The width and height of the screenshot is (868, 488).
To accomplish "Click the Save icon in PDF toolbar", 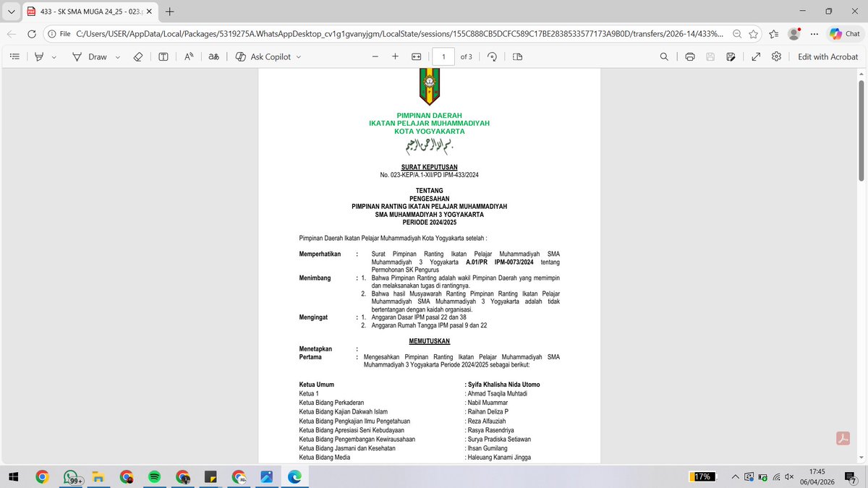I will [x=710, y=56].
